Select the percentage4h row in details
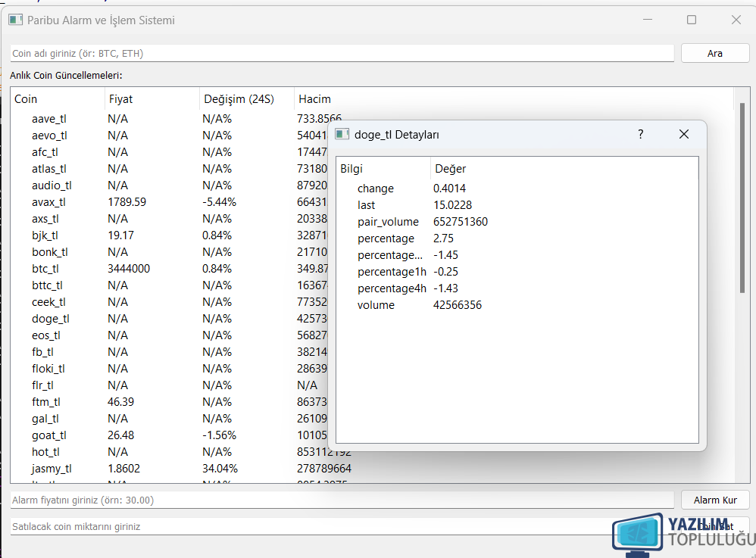 tap(517, 288)
